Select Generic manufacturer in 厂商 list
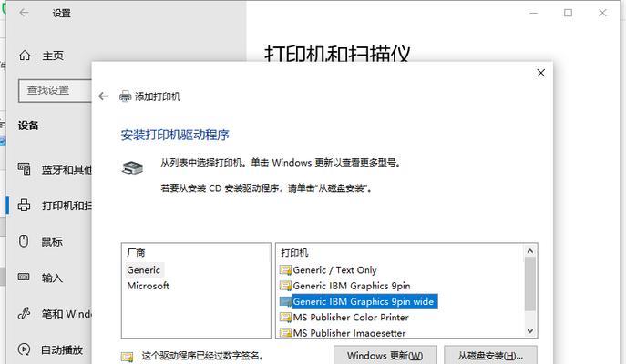The image size is (626, 364). click(143, 270)
